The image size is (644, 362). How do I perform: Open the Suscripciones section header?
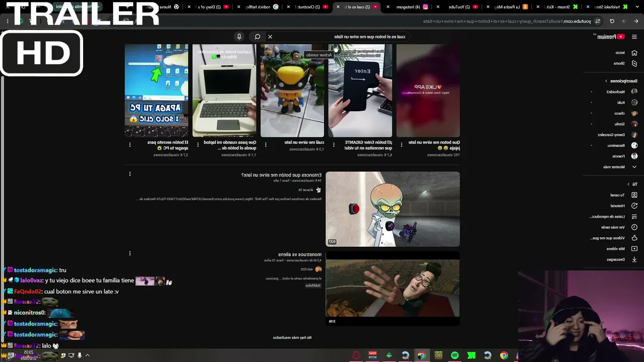[x=622, y=81]
